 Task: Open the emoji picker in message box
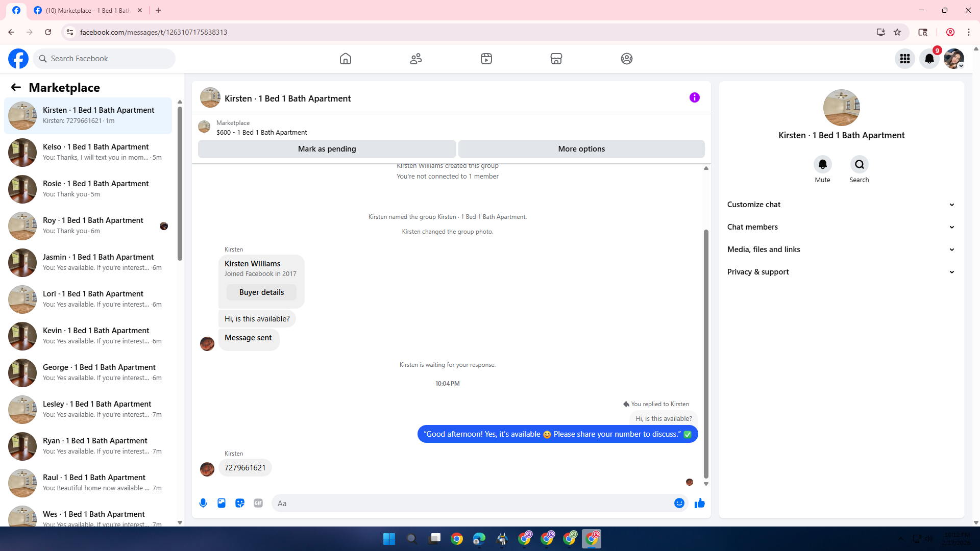[x=679, y=503]
